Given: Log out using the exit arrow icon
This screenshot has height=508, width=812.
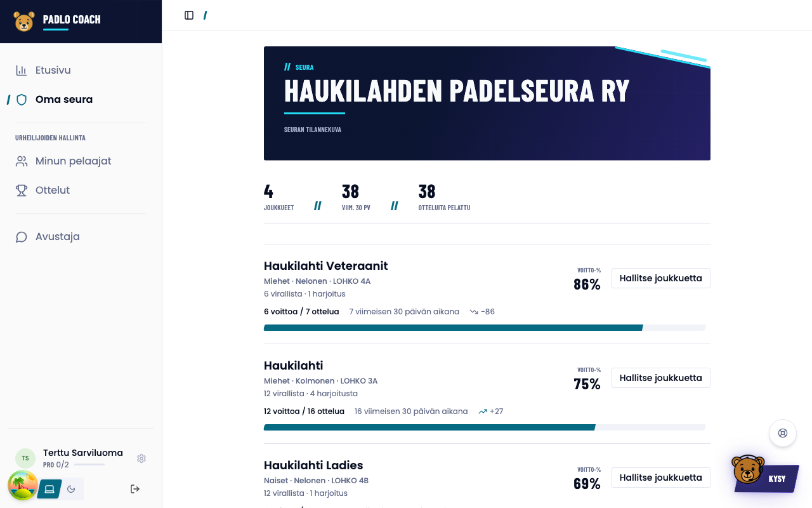Looking at the screenshot, I should tap(135, 489).
